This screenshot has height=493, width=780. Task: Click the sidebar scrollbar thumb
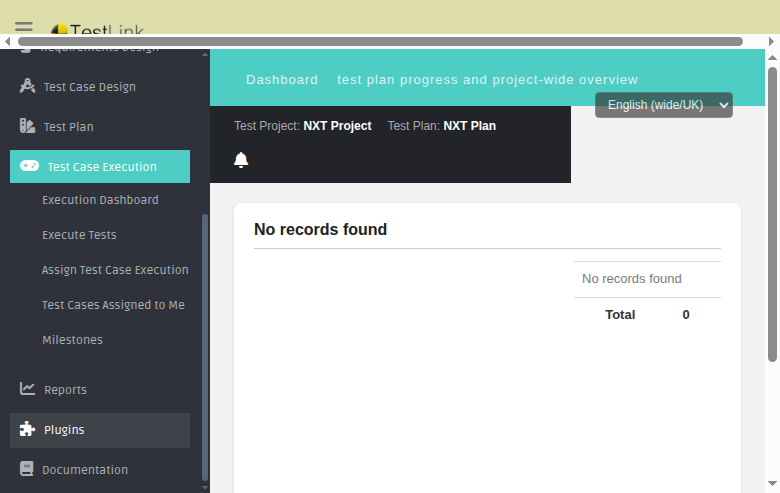[x=205, y=347]
